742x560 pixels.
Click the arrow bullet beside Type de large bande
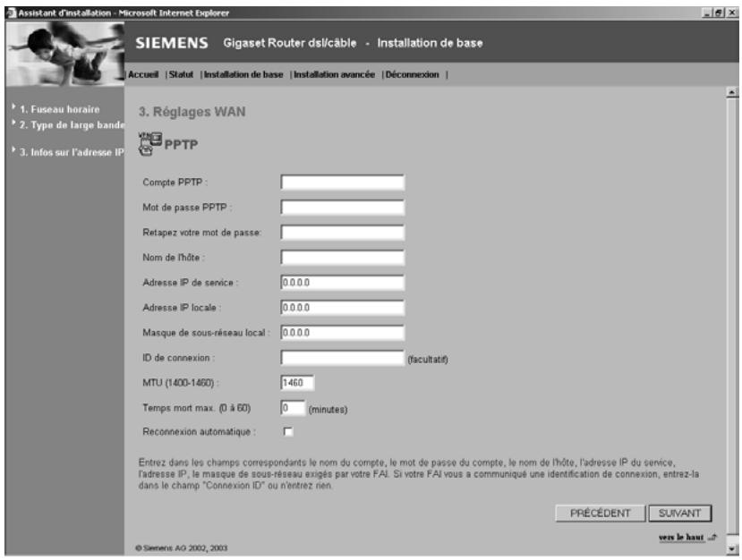pyautogui.click(x=13, y=123)
